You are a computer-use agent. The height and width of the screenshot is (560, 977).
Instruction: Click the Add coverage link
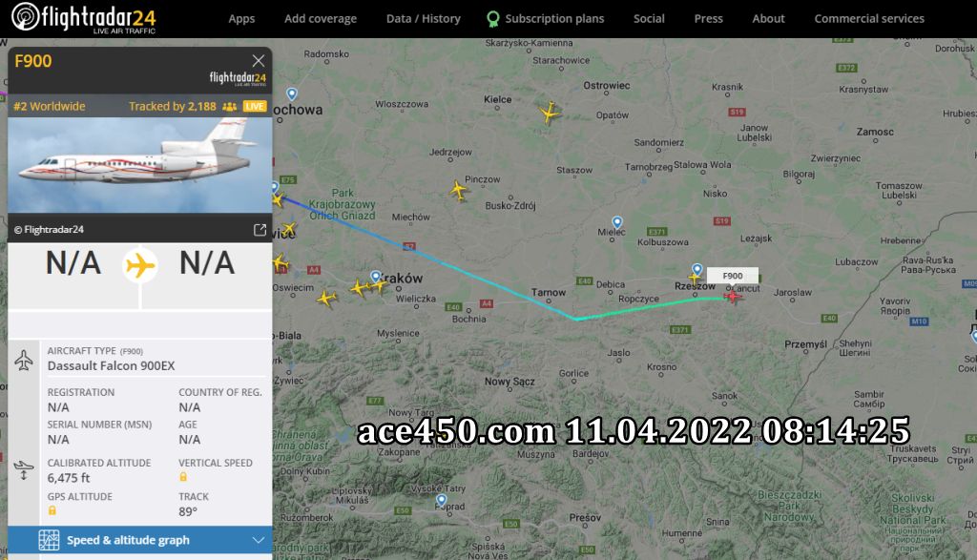point(321,19)
